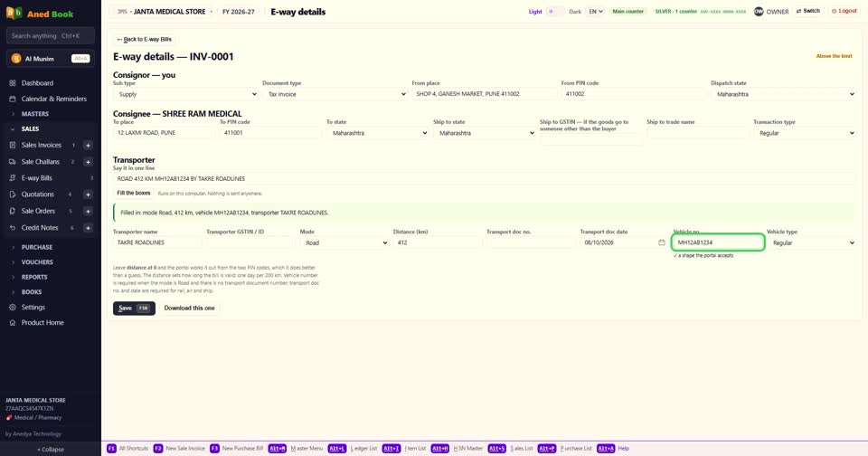The height and width of the screenshot is (456, 868).
Task: Open Item List from shortcut bar
Action: 404,448
